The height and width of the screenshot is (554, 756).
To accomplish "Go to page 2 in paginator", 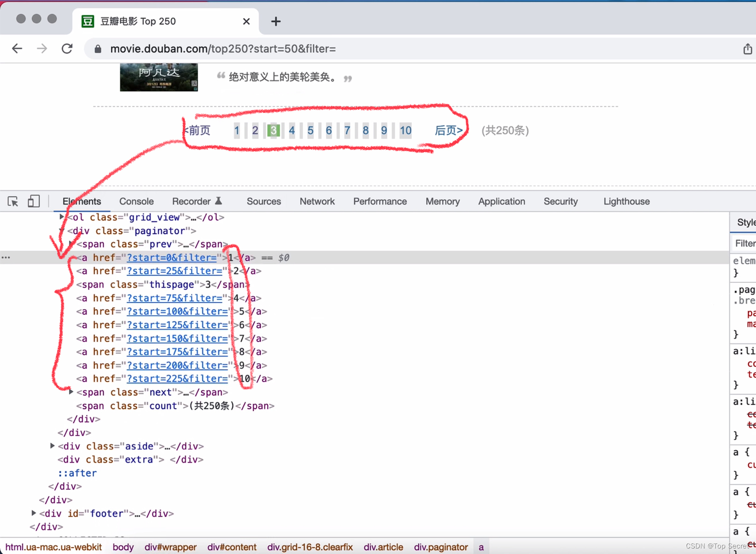I will pos(255,130).
